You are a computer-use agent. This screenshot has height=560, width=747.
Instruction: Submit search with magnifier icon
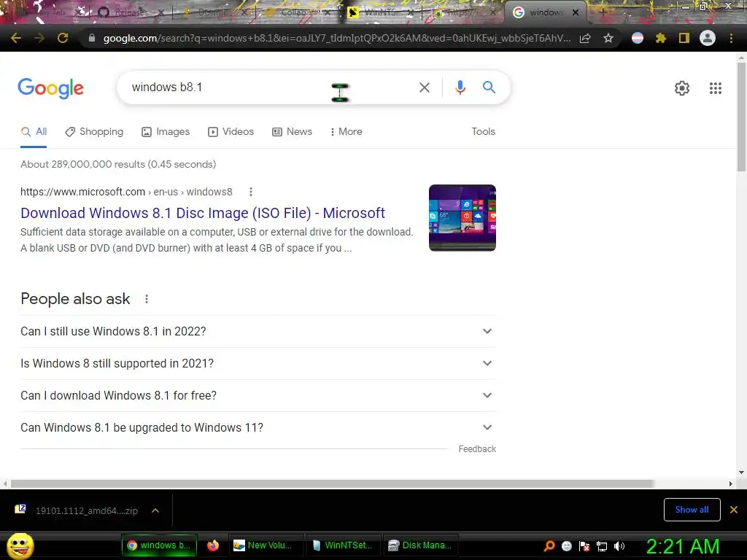coord(489,87)
